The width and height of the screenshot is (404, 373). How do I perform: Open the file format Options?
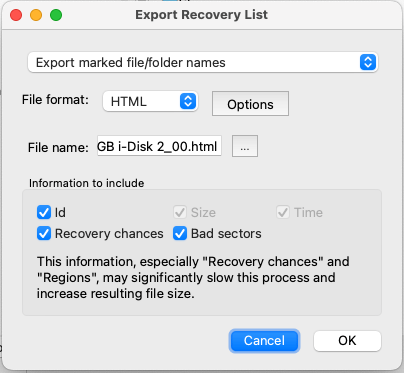[x=250, y=104]
